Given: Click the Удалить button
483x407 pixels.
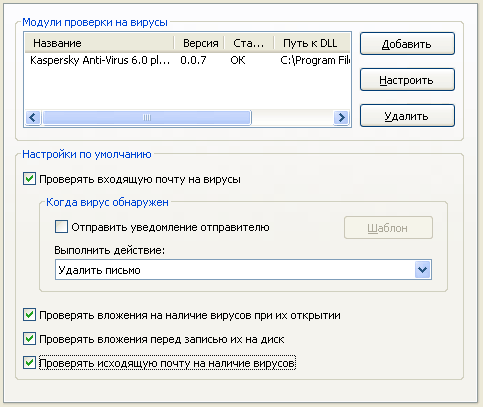Looking at the screenshot, I should pyautogui.click(x=407, y=116).
